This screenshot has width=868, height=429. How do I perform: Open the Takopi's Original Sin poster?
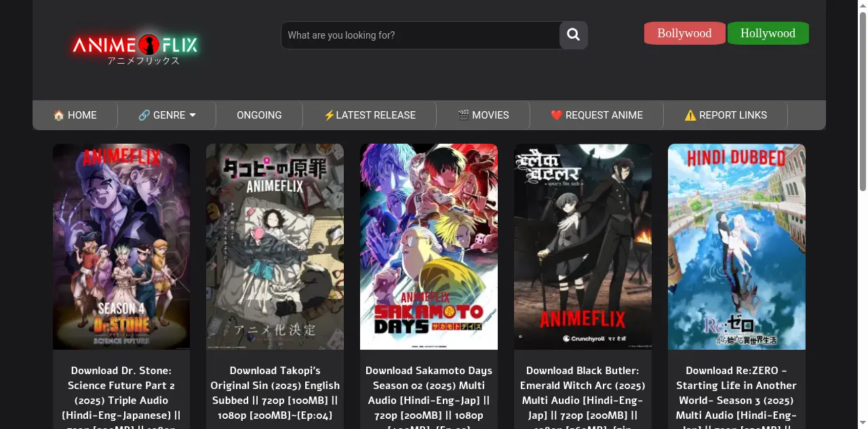pos(275,247)
